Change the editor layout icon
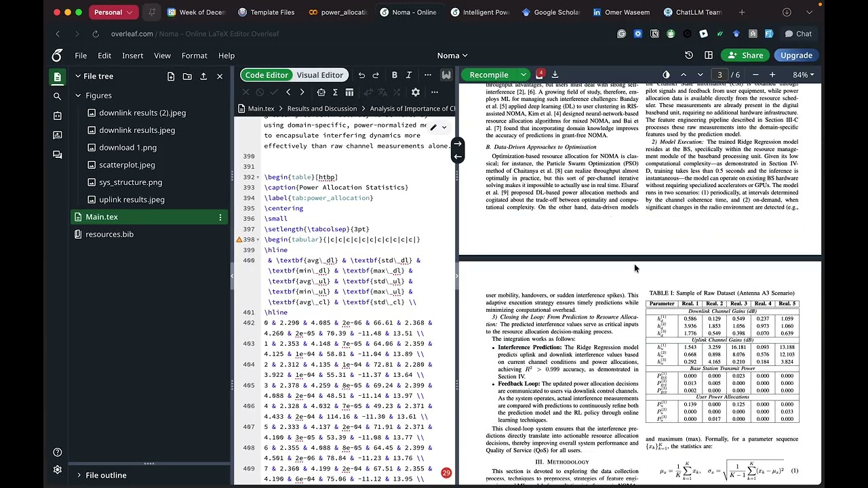 pyautogui.click(x=709, y=56)
